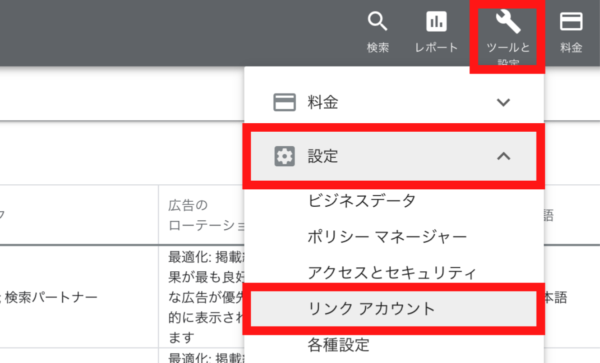Open アクセスとセキュリティ menu item
Screen dimensions: 600x363
[x=392, y=273]
